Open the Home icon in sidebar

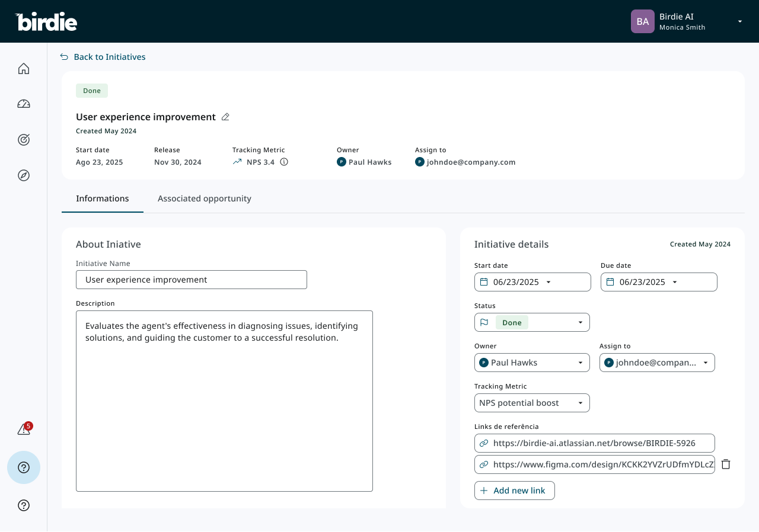pos(24,69)
